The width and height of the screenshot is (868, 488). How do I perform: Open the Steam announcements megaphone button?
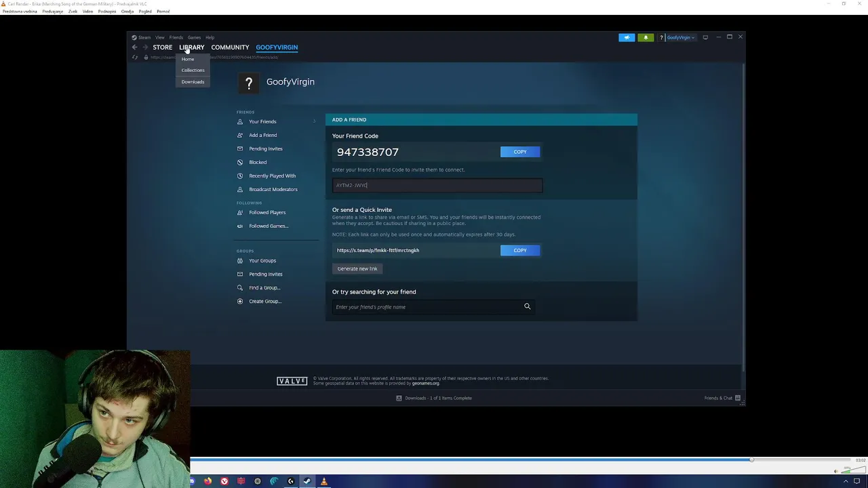[x=627, y=37]
